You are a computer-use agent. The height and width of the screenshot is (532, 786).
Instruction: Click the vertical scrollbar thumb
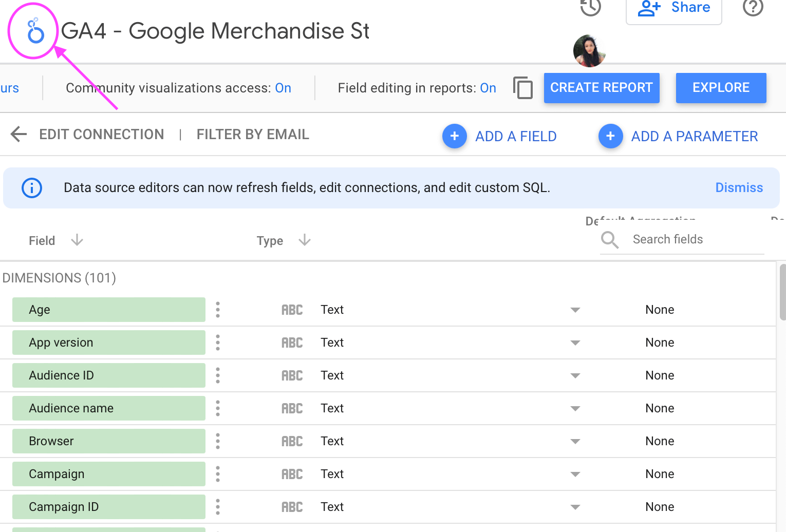[x=782, y=293]
